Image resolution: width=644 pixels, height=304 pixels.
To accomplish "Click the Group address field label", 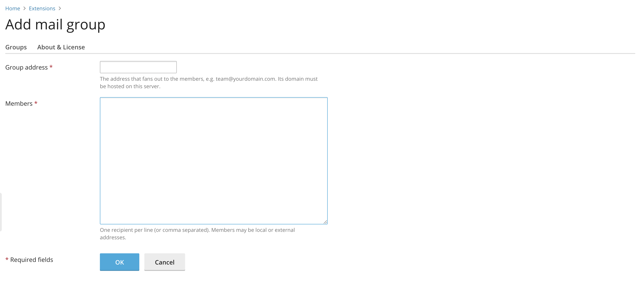I will 27,67.
